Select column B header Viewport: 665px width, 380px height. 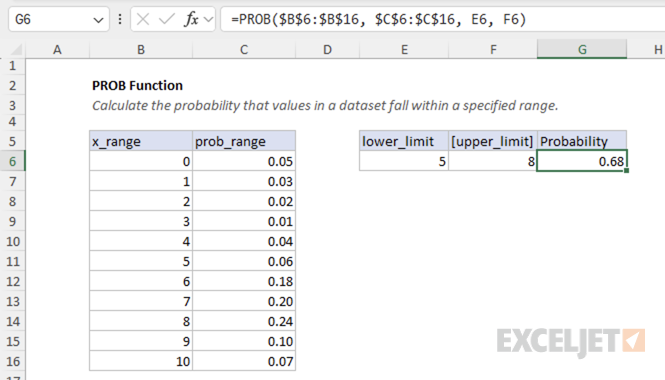click(141, 50)
